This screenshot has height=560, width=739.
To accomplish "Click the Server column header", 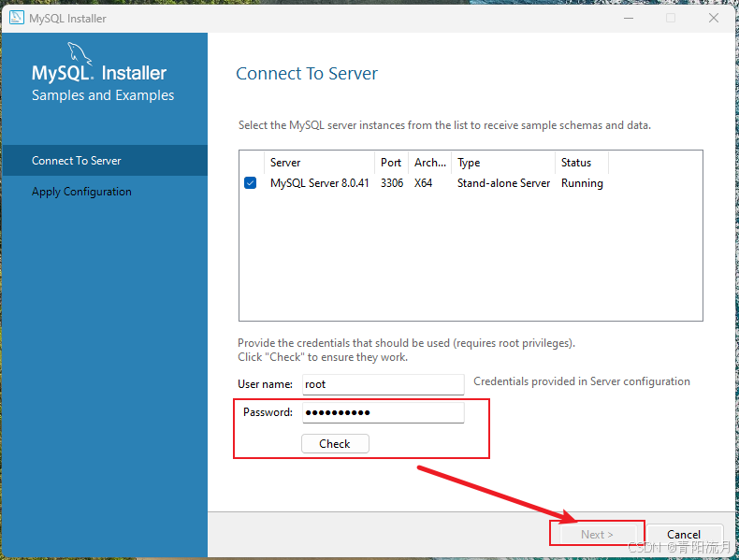I will (320, 163).
